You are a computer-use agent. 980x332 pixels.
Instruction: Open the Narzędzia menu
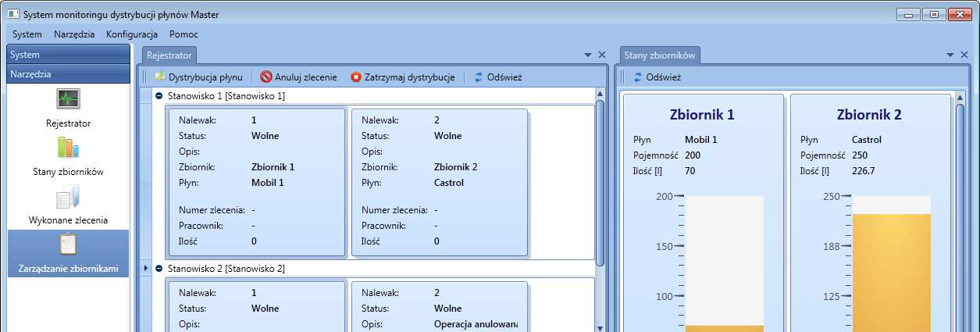[x=74, y=34]
